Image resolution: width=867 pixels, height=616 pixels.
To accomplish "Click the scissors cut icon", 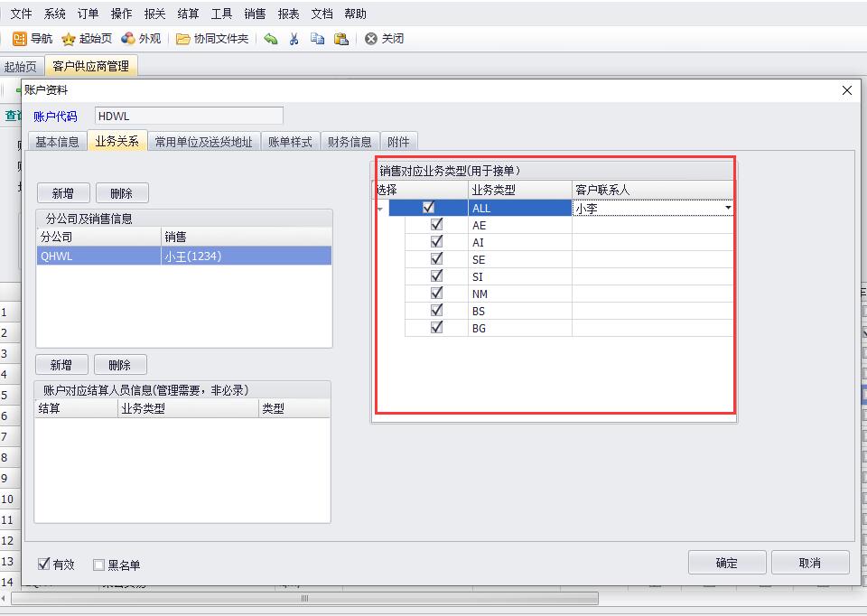I will [x=294, y=39].
